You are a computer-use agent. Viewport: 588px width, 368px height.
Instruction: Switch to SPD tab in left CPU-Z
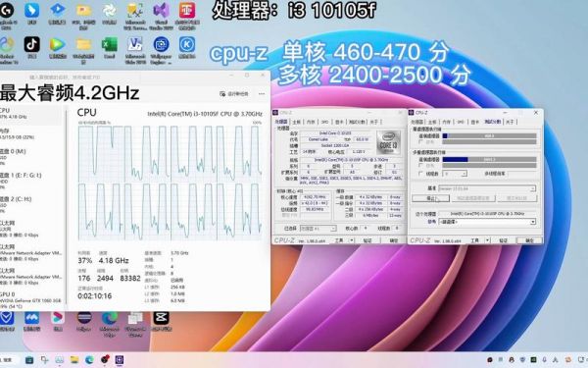pyautogui.click(x=324, y=122)
